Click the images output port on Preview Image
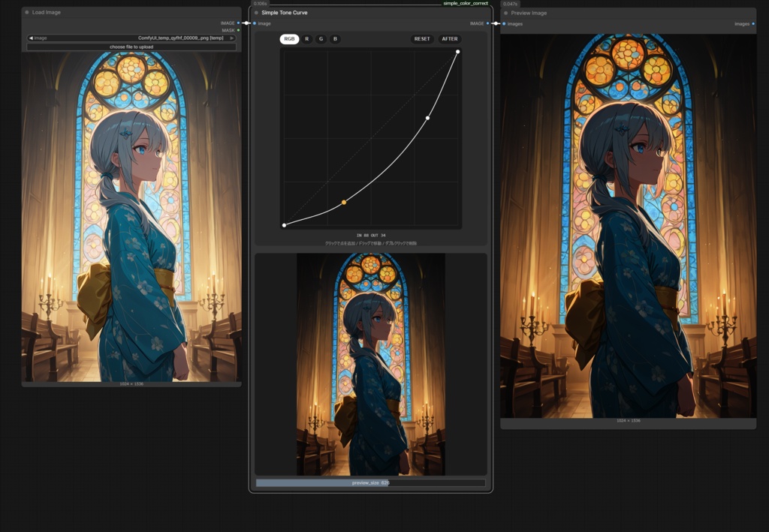This screenshot has width=769, height=532. tap(753, 24)
